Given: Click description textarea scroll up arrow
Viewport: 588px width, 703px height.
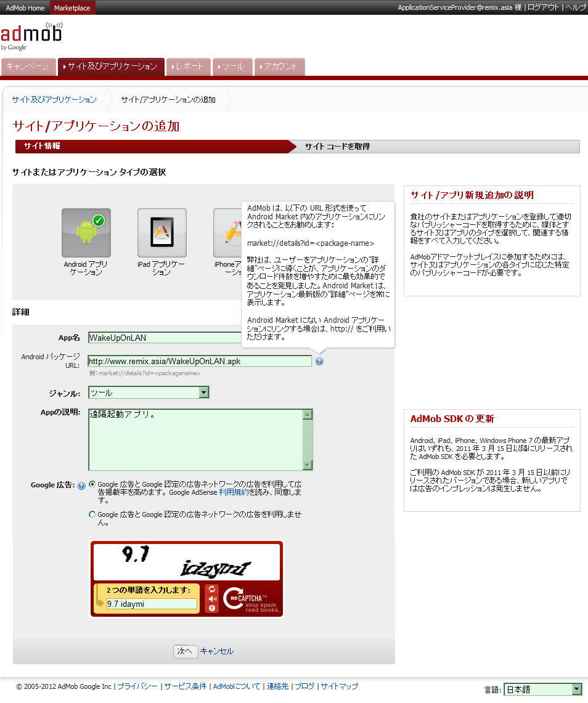Looking at the screenshot, I should click(308, 414).
